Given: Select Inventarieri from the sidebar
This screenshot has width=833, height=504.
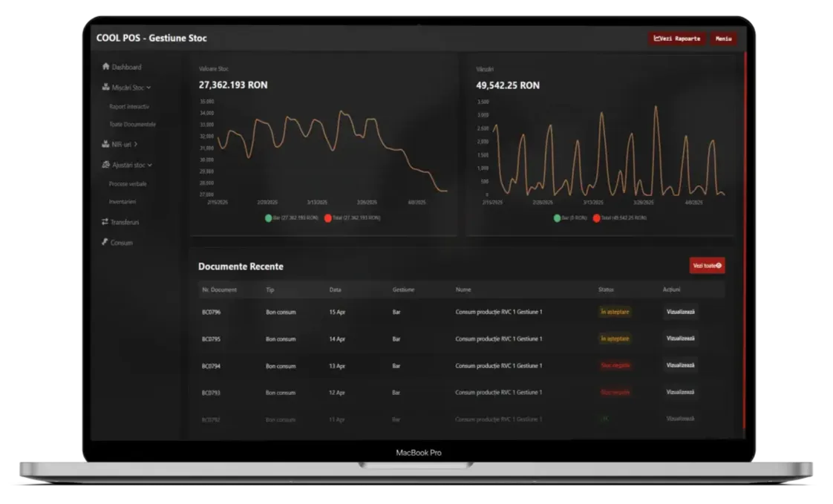Looking at the screenshot, I should point(122,201).
